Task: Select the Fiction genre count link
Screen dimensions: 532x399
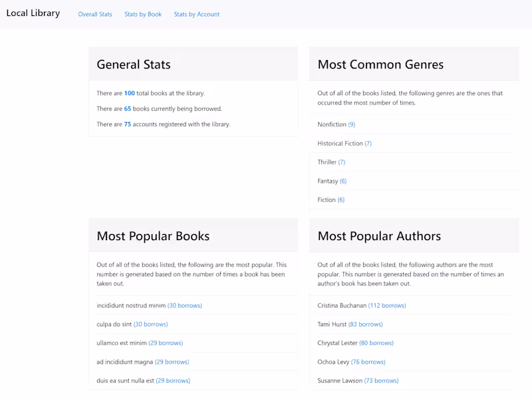Action: coord(342,199)
